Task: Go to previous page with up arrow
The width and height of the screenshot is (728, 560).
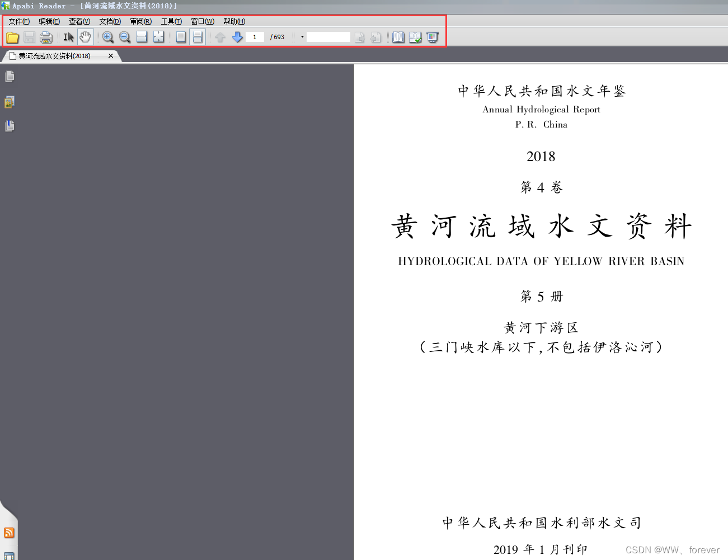Action: [220, 37]
